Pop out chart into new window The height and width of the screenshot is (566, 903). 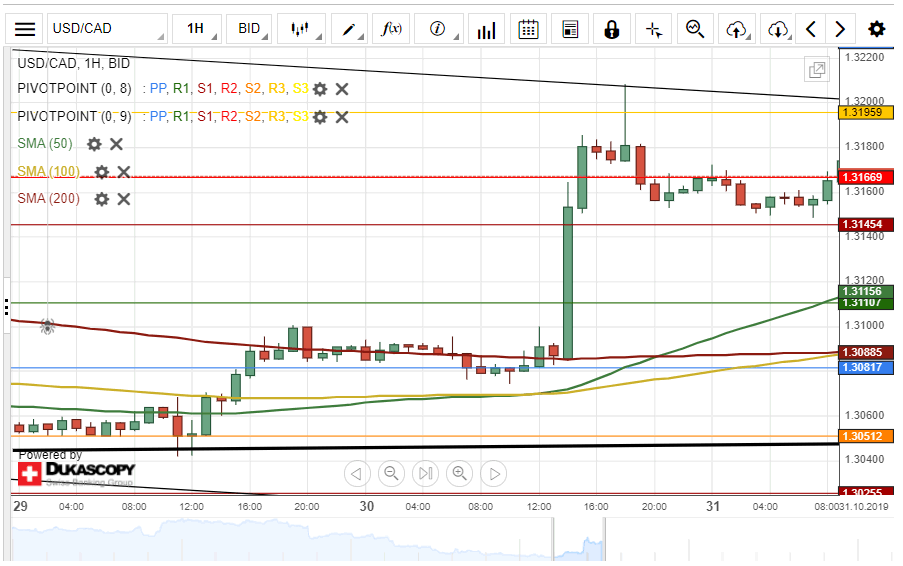click(x=817, y=70)
